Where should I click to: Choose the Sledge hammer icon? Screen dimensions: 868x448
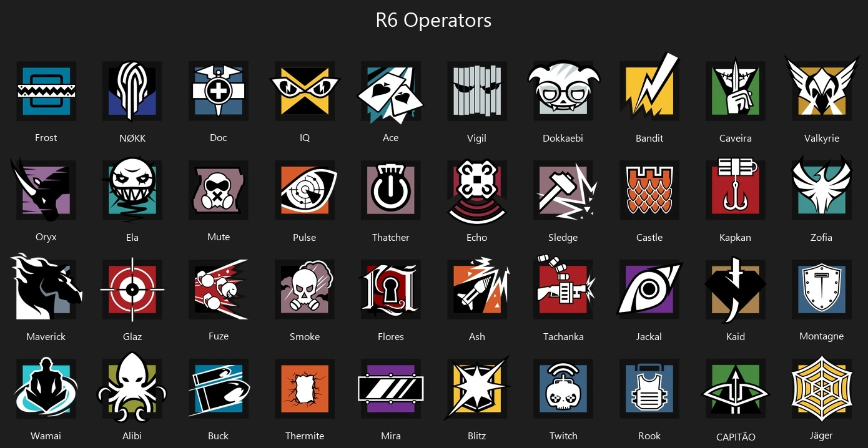566,190
